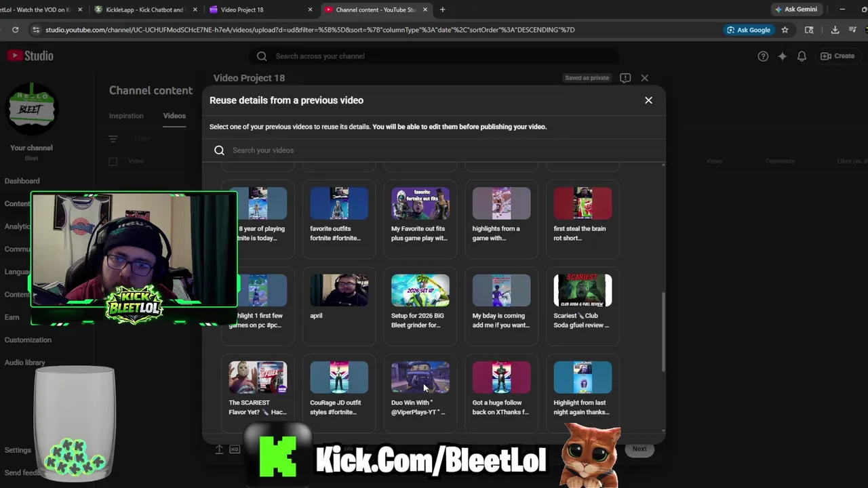Screen dimensions: 868x488
Task: Select 'favorite outfits fortnite' video thumbnail
Action: pos(339,203)
